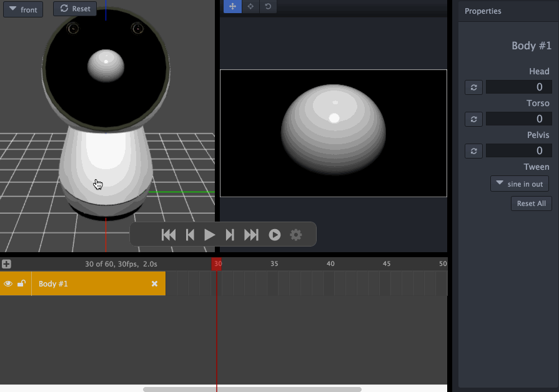Reset the Pelvis value

coord(474,151)
